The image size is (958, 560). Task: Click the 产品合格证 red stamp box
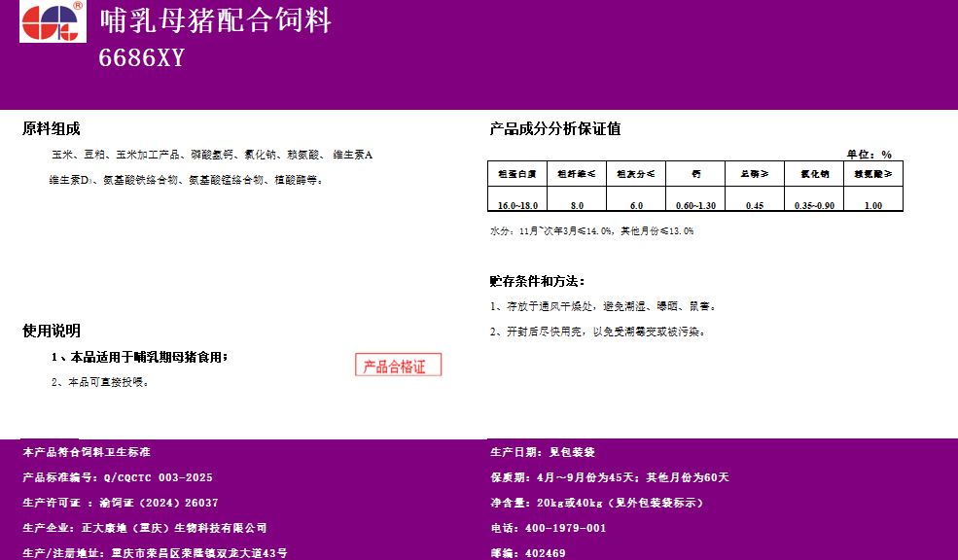[398, 366]
